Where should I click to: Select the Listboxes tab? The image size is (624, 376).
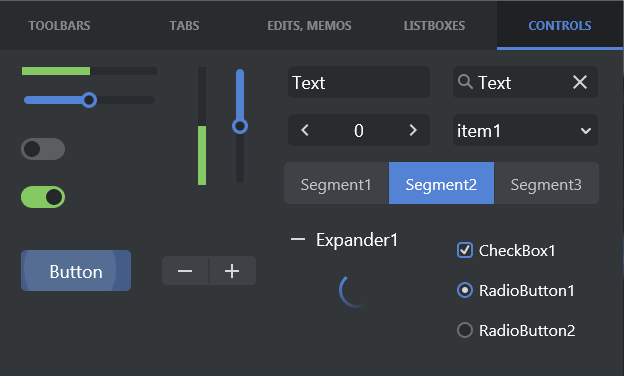pos(434,25)
